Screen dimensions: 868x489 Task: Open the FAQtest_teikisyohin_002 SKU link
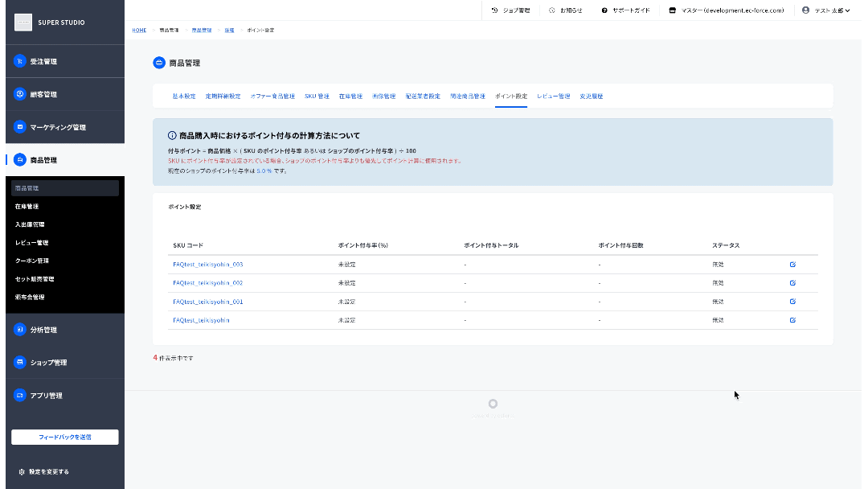[x=207, y=283]
